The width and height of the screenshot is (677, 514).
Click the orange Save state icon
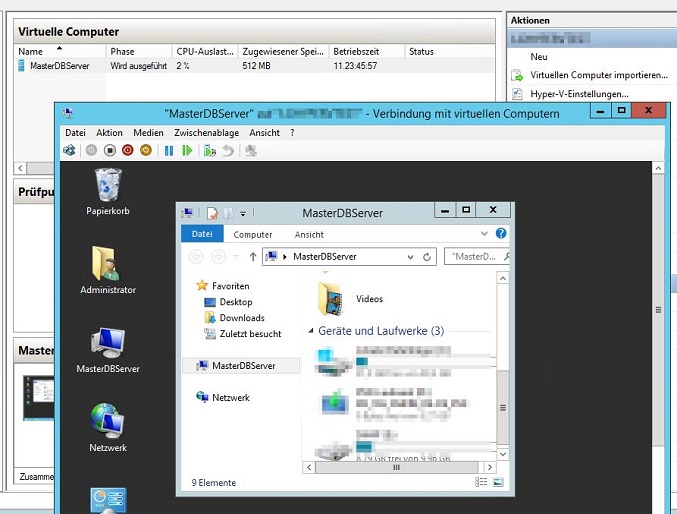pyautogui.click(x=146, y=150)
